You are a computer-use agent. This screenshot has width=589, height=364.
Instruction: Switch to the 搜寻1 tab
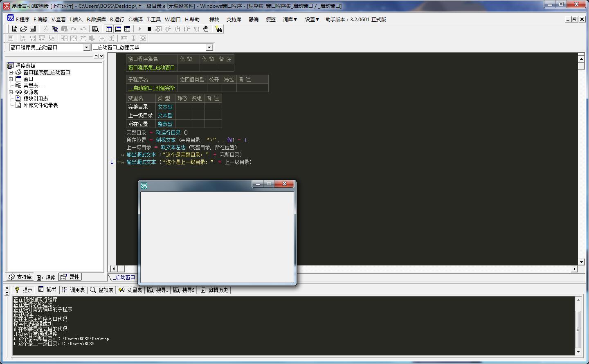pyautogui.click(x=158, y=290)
